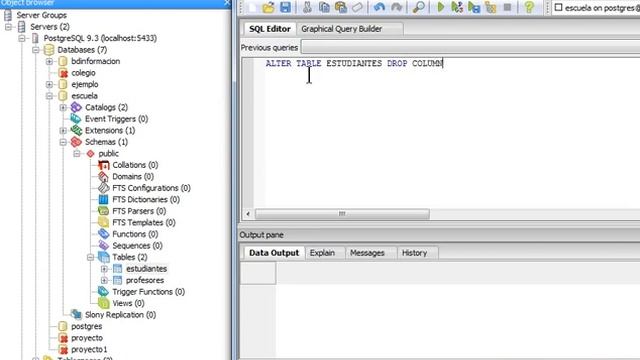Viewport: 640px width, 360px height.
Task: Collapse the Schemas (1) node
Action: pos(63,142)
